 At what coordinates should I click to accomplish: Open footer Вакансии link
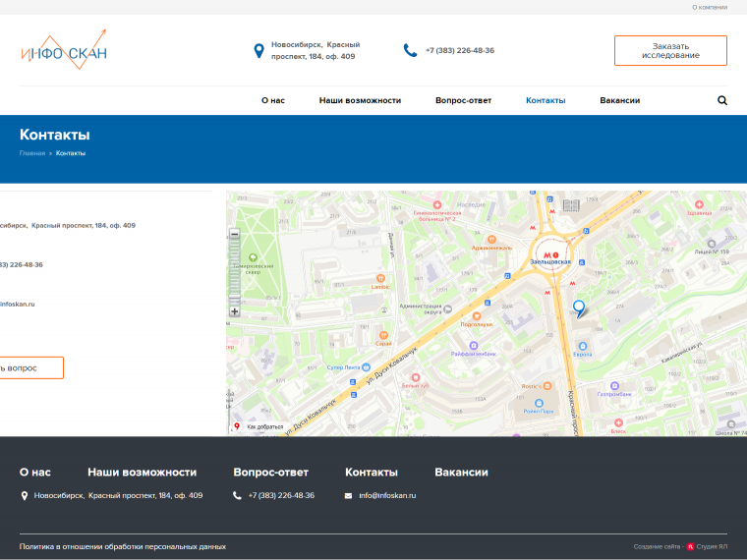[x=461, y=473]
